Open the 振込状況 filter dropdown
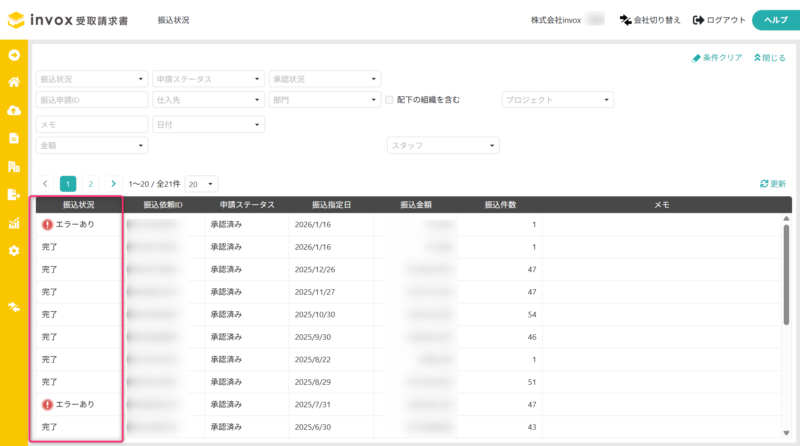 pyautogui.click(x=92, y=79)
